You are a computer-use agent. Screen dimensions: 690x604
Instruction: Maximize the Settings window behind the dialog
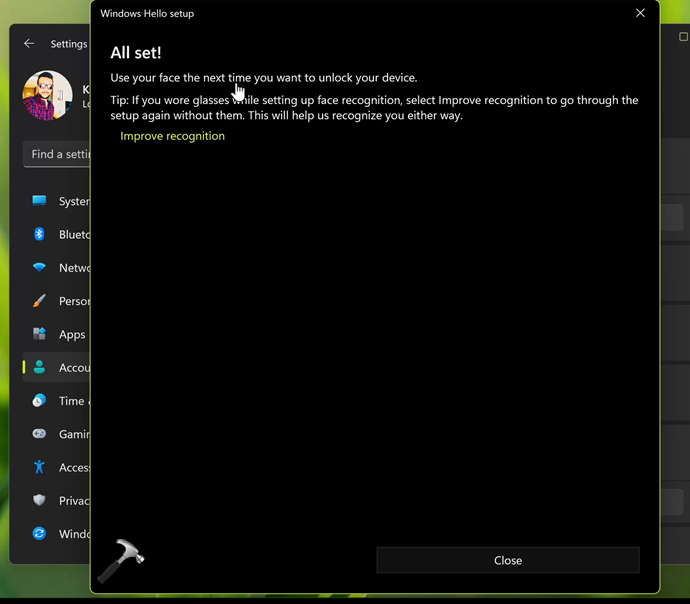(683, 37)
